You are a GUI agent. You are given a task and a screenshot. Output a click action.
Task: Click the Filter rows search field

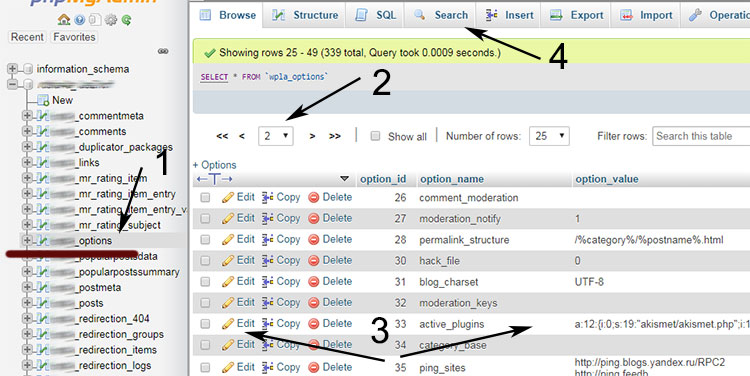(701, 136)
